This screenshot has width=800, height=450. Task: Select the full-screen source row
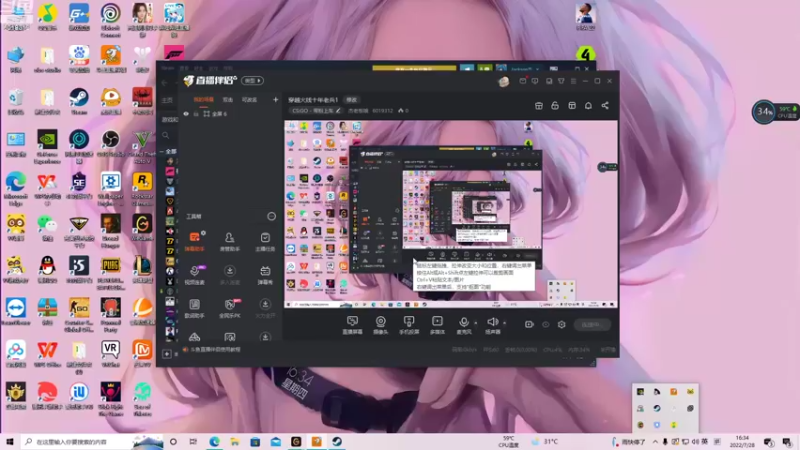click(x=231, y=114)
